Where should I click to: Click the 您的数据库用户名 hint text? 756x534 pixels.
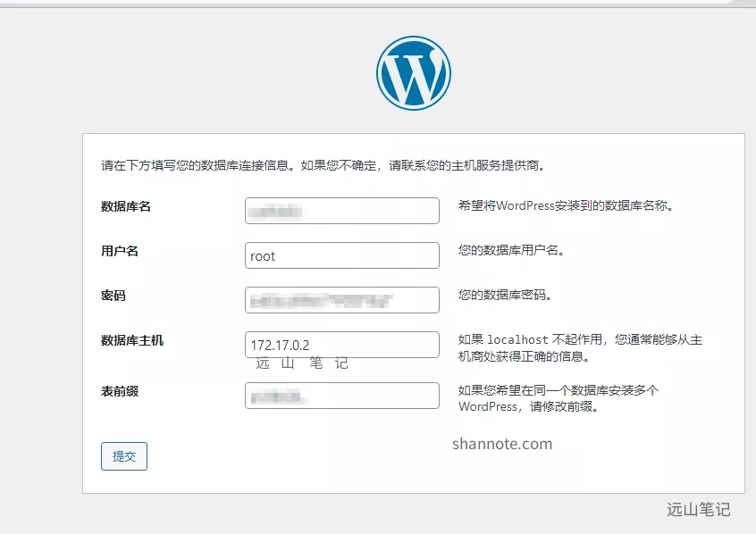coord(511,251)
